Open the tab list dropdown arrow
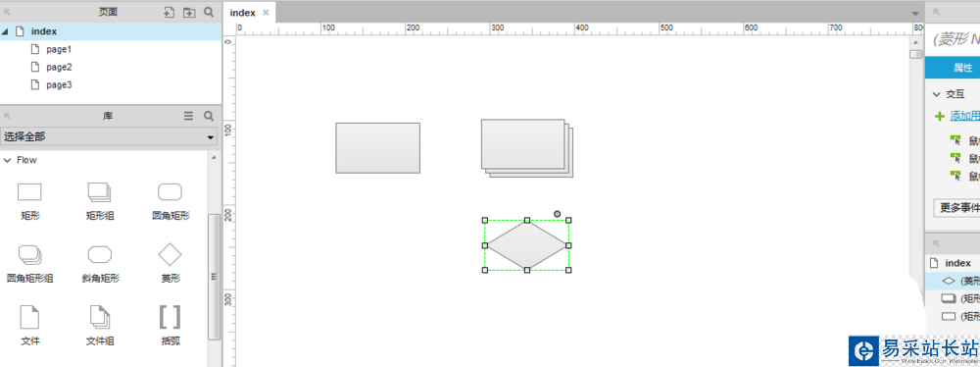 coord(914,13)
